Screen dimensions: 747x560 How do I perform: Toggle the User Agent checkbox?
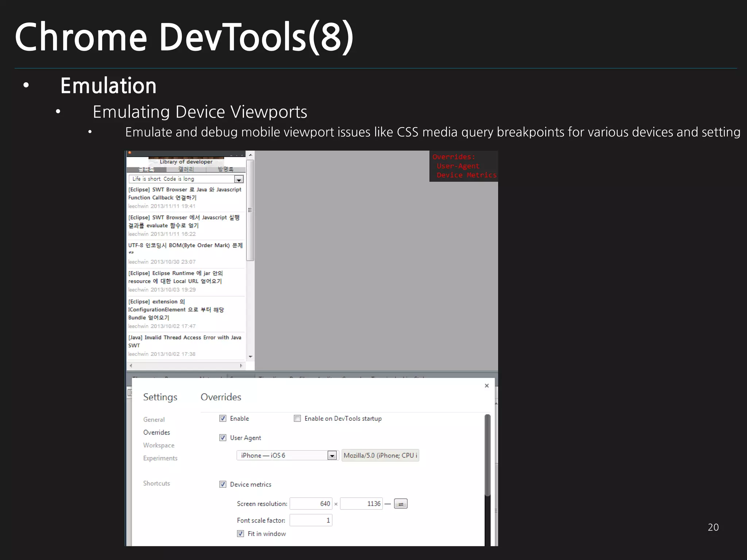coord(222,438)
